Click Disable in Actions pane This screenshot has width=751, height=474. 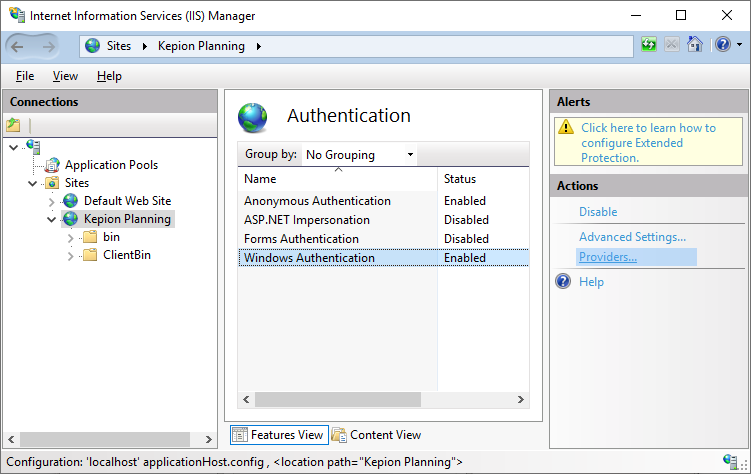pyautogui.click(x=598, y=212)
